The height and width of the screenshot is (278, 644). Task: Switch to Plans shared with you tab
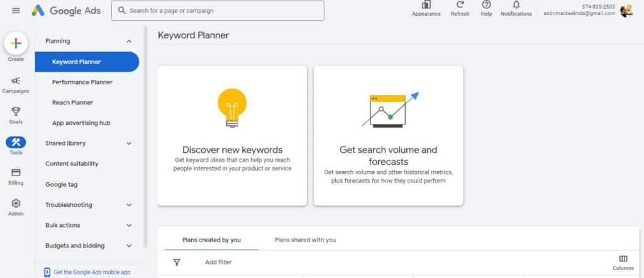click(x=305, y=240)
